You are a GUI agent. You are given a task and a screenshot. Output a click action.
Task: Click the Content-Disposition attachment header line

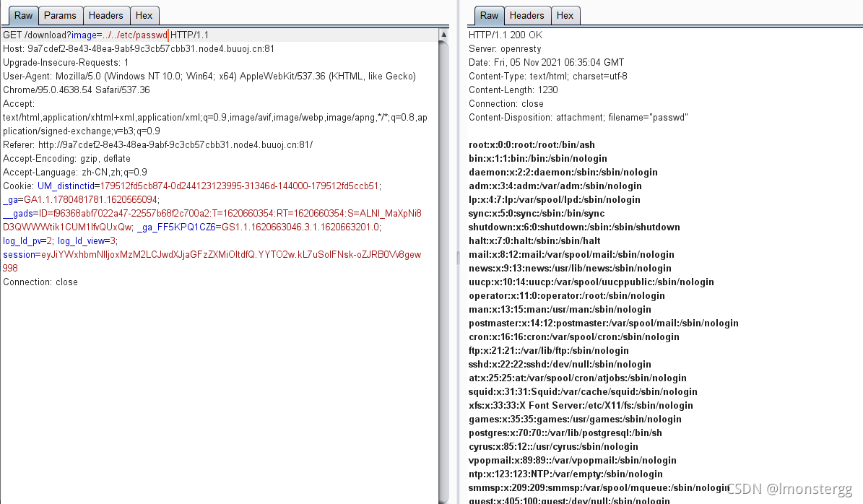[578, 118]
